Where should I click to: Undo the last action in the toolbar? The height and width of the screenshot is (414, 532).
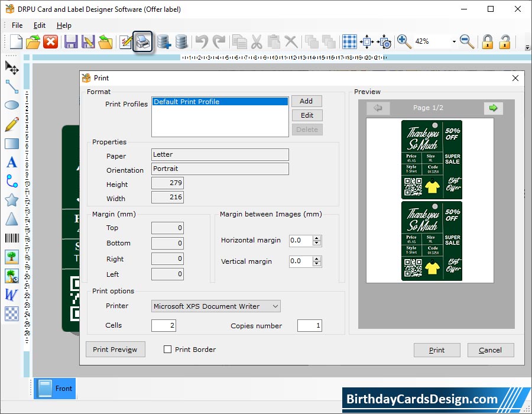coord(202,42)
